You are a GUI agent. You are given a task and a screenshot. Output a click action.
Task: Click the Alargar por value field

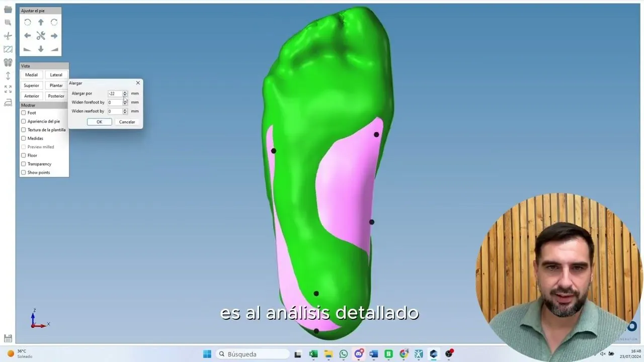(115, 94)
